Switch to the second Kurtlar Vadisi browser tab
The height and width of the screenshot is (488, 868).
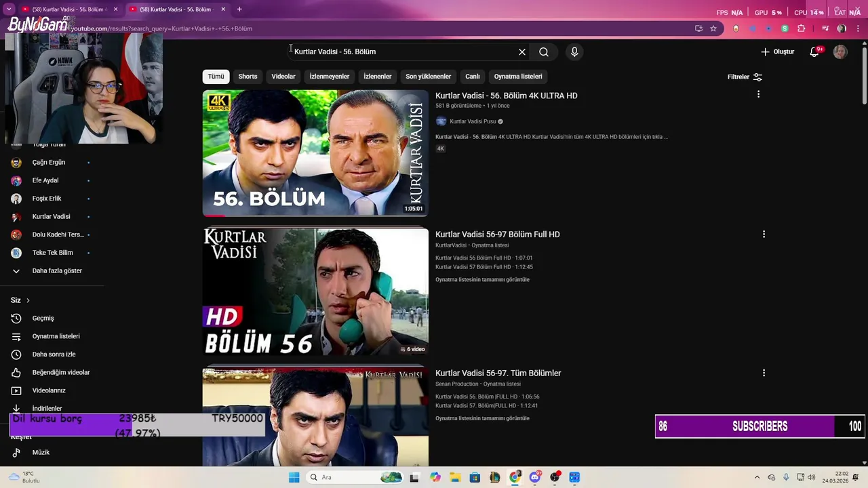178,9
